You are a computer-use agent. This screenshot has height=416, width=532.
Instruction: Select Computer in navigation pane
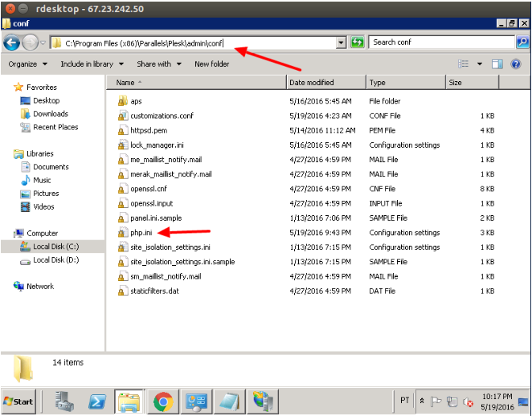tap(35, 233)
